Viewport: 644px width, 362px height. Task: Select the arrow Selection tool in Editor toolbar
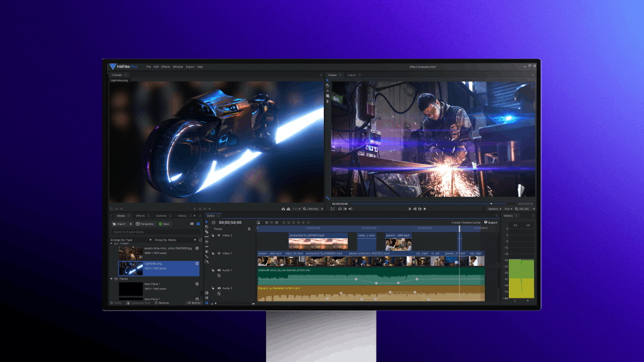pos(206,222)
